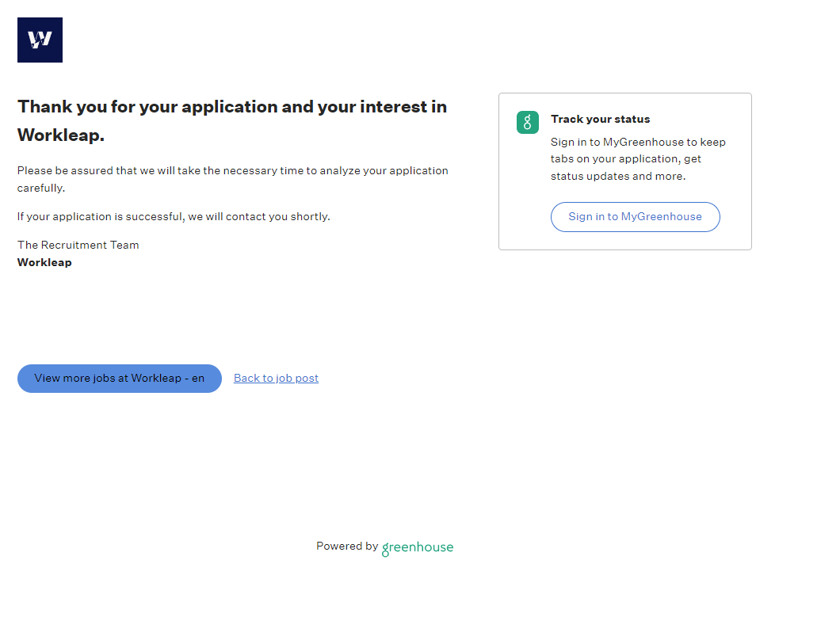Screen dimensions: 840x636
Task: Click the 'g' glyph inside the green icon
Action: coord(528,122)
